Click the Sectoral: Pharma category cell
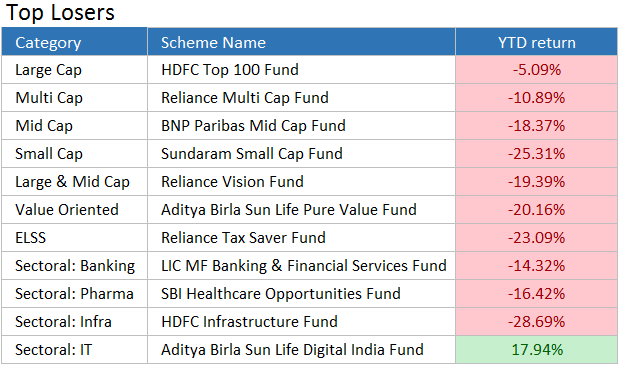Screen dimensions: 620x365 [x=74, y=294]
